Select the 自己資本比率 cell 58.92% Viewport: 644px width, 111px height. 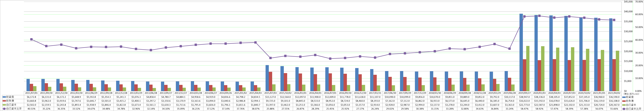point(540,109)
